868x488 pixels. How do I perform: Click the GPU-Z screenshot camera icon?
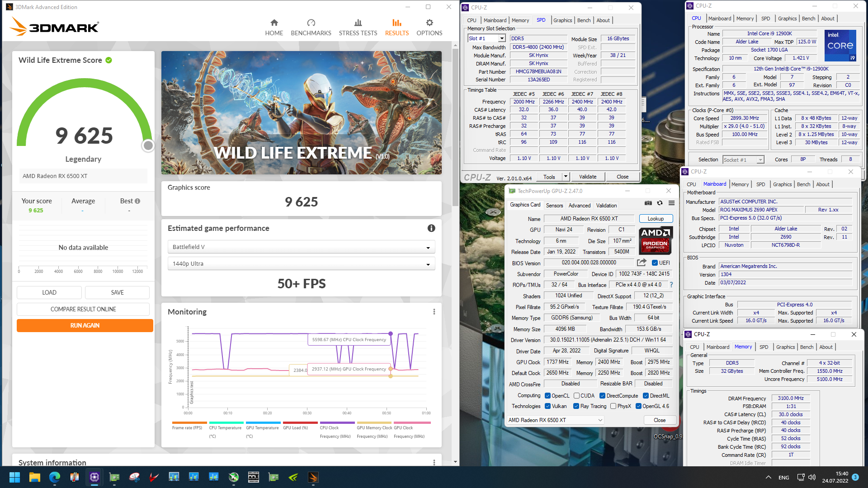pyautogui.click(x=648, y=203)
